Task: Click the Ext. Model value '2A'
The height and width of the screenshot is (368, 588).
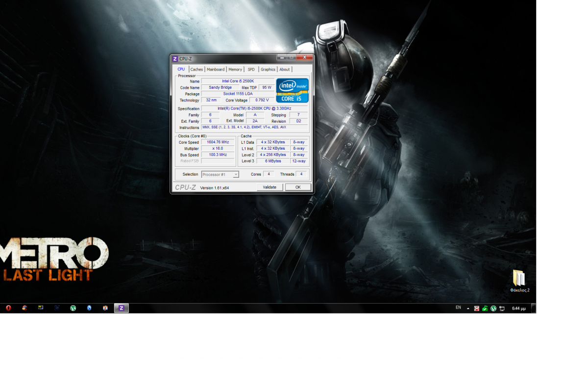Action: (255, 121)
